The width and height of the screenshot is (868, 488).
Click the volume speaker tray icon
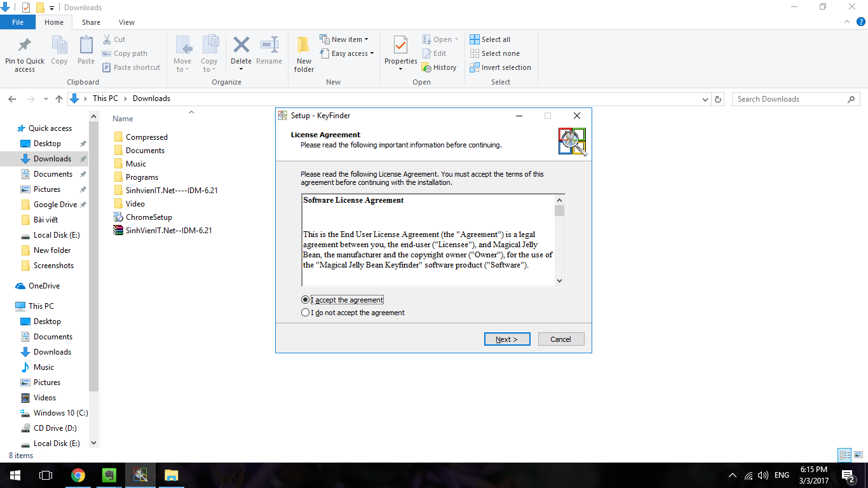pyautogui.click(x=763, y=475)
